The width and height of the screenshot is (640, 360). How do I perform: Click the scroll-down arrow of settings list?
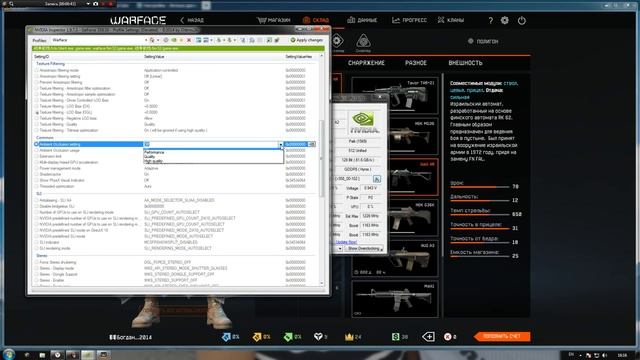[x=322, y=283]
